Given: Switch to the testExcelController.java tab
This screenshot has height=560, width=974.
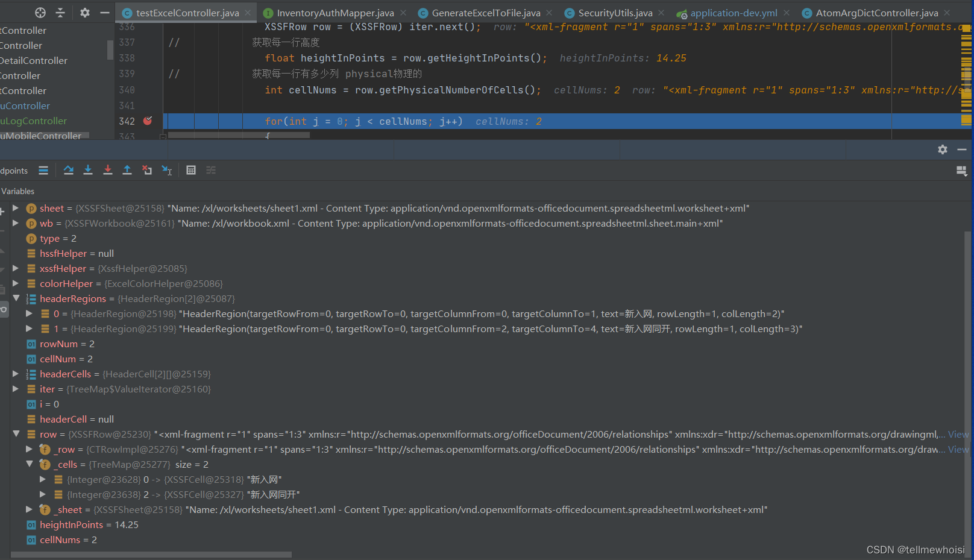Looking at the screenshot, I should [x=187, y=13].
